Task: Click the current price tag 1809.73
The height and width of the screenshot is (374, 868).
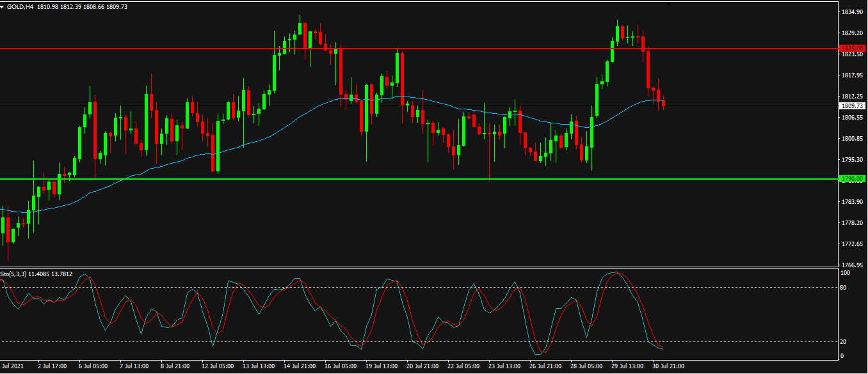Action: [x=853, y=105]
